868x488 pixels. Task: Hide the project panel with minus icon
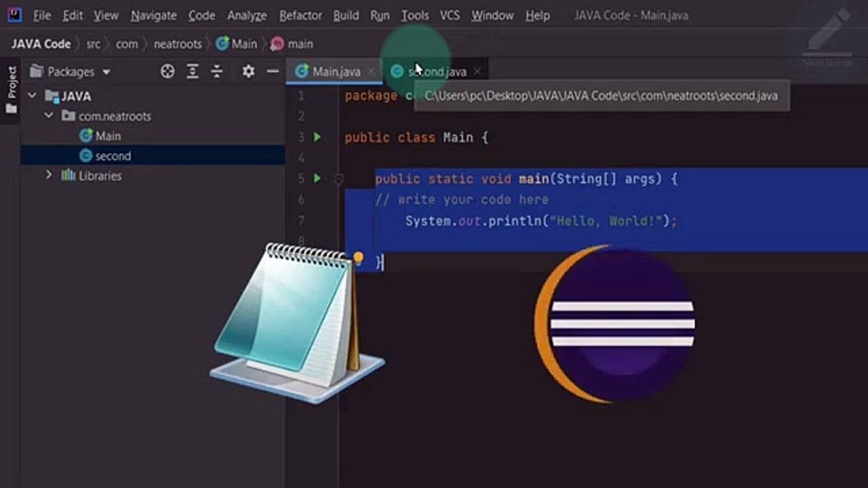point(273,71)
